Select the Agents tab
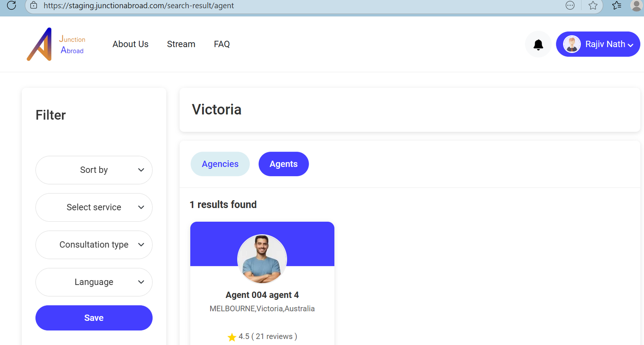644x345 pixels. (x=283, y=164)
